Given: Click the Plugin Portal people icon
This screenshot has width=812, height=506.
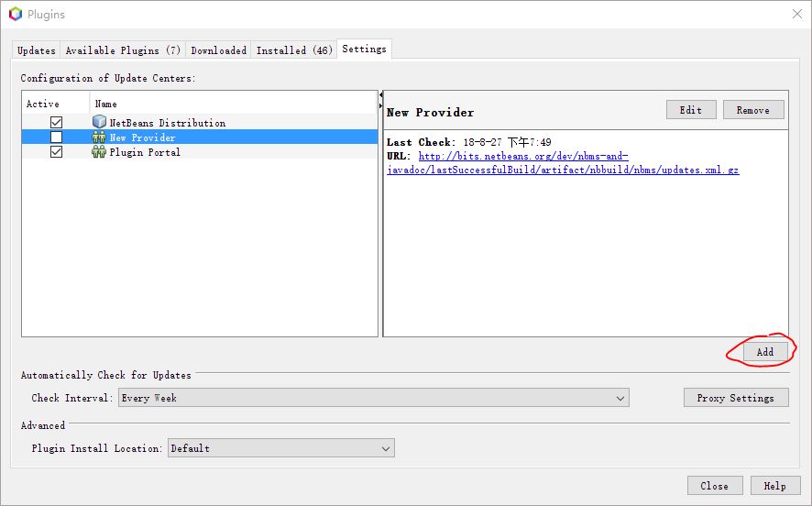Looking at the screenshot, I should click(99, 152).
